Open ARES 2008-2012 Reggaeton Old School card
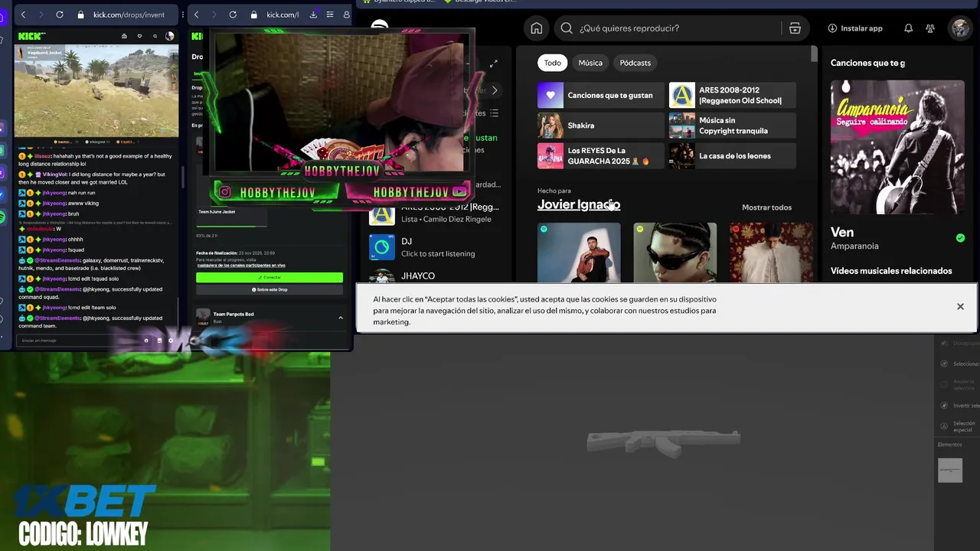 (x=732, y=96)
